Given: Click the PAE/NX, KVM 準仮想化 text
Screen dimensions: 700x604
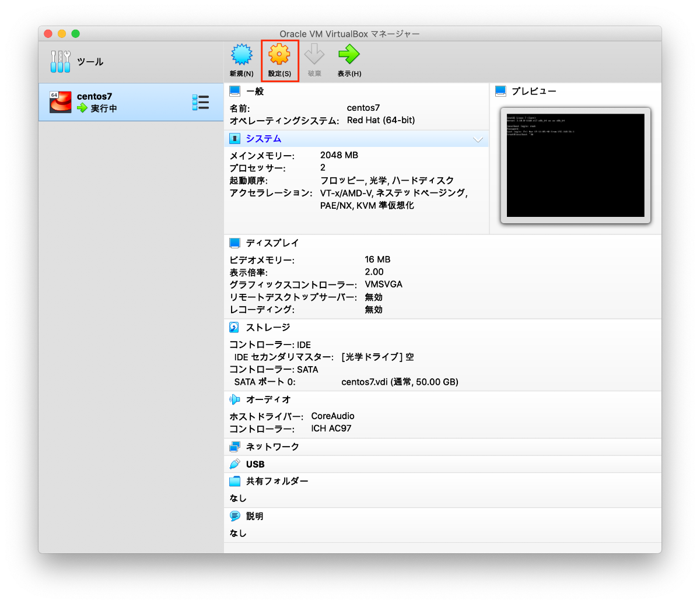Looking at the screenshot, I should pos(367,206).
